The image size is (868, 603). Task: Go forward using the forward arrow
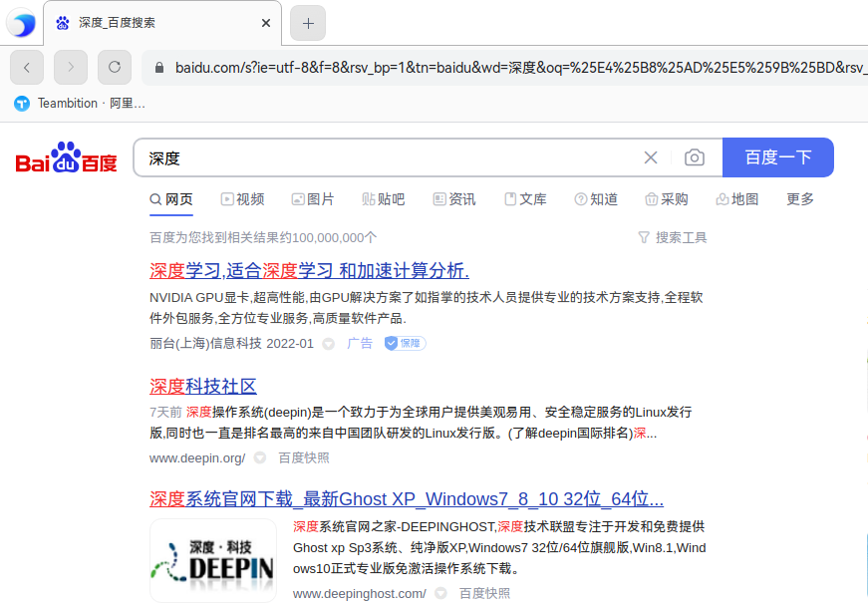click(71, 68)
